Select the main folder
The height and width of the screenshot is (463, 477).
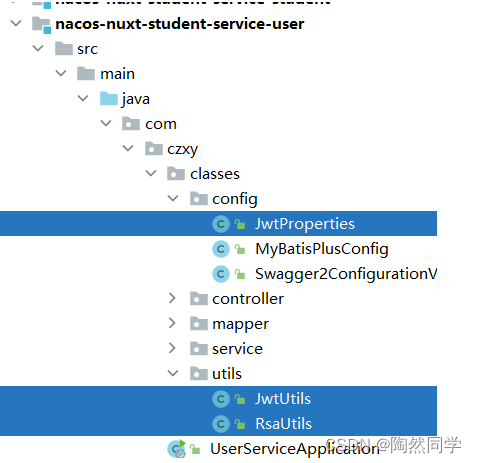[x=117, y=74]
